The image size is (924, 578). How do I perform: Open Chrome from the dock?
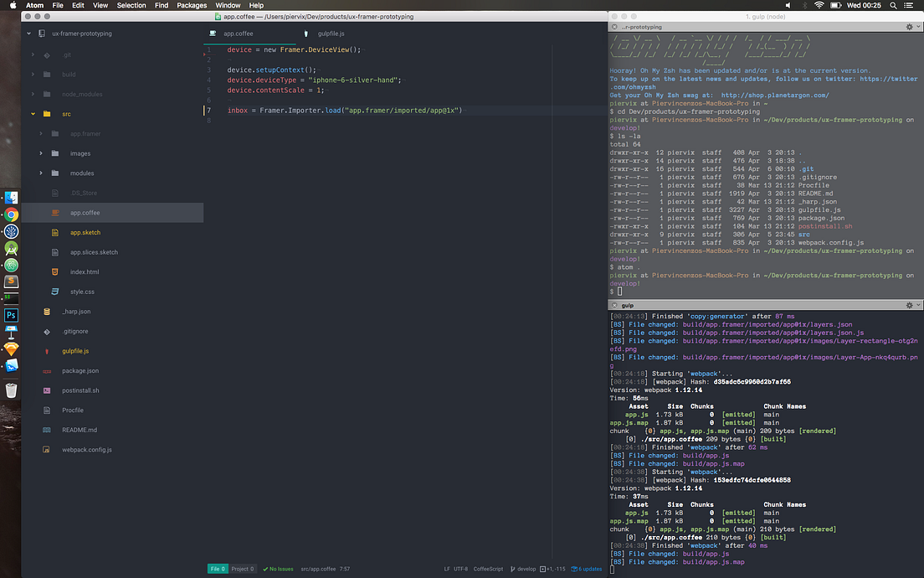pos(11,214)
